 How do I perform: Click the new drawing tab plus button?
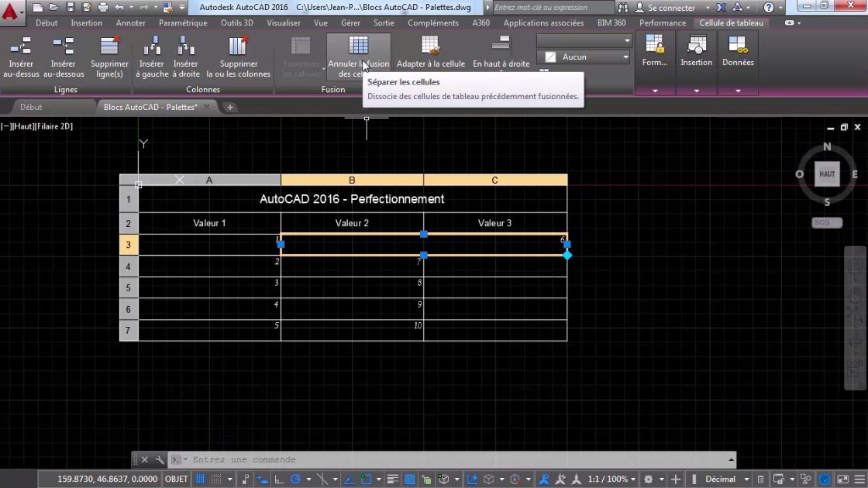point(230,107)
